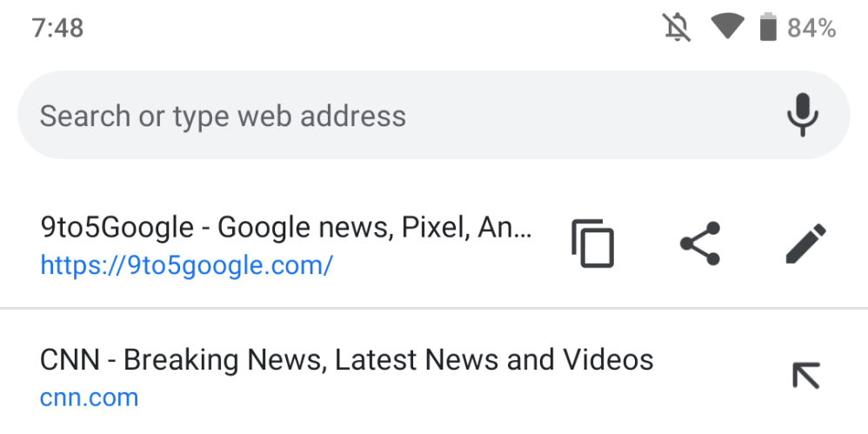Copy the 9to5Google page URL

[x=592, y=244]
